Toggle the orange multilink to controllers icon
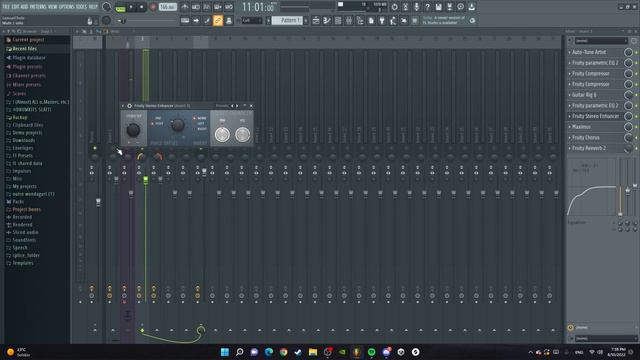The image size is (640, 360). pyautogui.click(x=218, y=20)
